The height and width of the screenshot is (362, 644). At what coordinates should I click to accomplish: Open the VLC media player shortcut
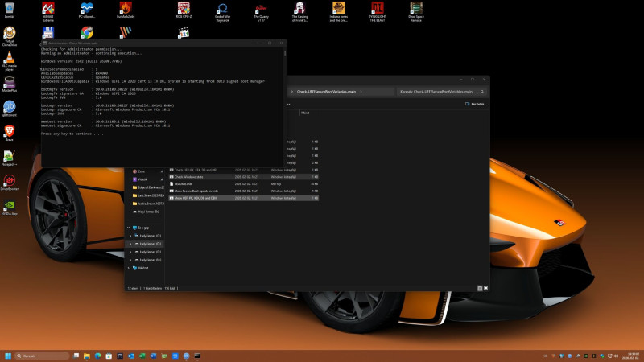(x=9, y=59)
